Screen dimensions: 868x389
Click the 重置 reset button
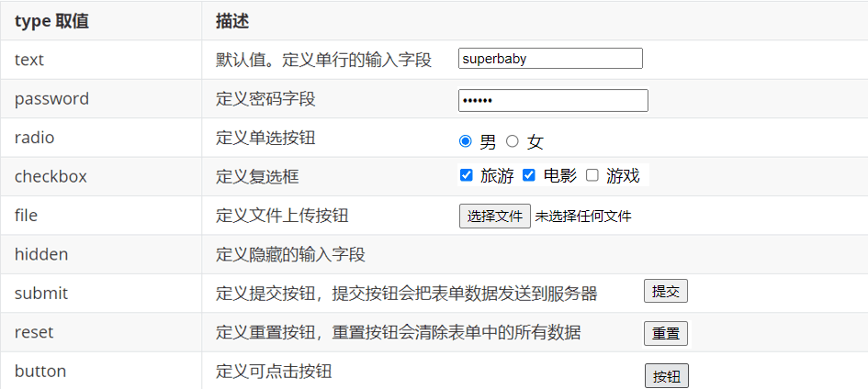click(665, 333)
